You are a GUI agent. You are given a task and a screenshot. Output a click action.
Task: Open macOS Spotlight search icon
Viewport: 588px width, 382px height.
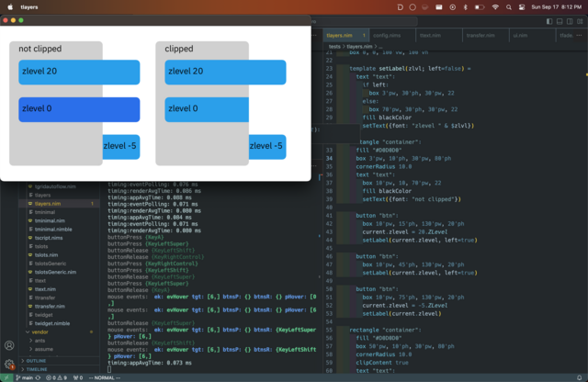[x=508, y=7]
